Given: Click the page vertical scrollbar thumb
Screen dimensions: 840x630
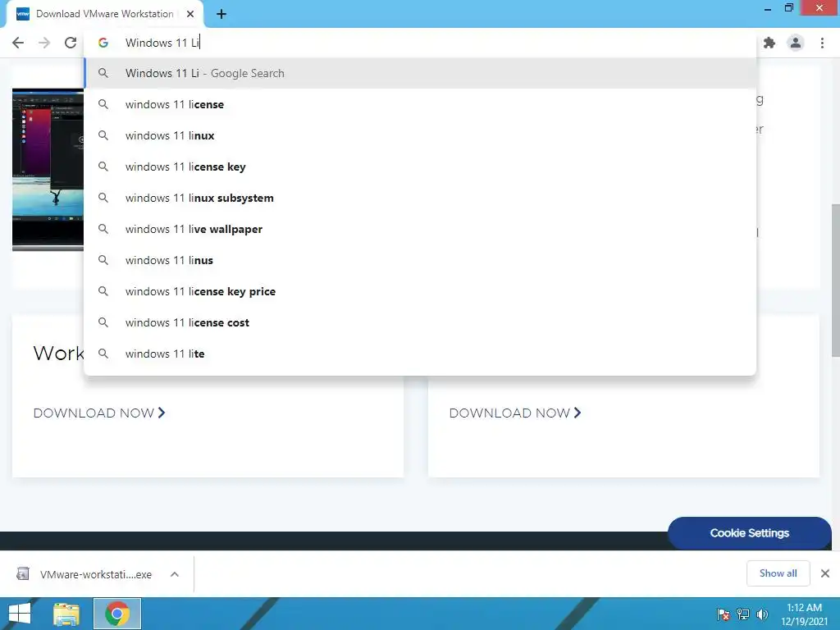Looking at the screenshot, I should point(835,280).
